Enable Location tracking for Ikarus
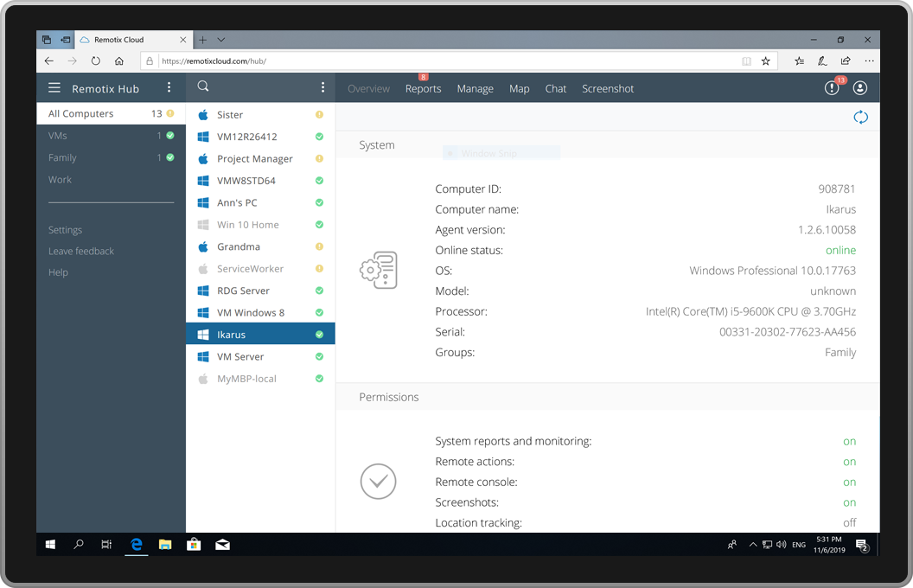Viewport: 913px width, 588px height. [849, 522]
